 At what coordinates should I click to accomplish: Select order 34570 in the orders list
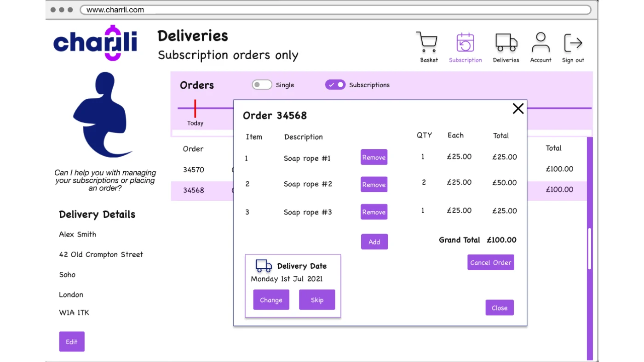click(x=194, y=170)
